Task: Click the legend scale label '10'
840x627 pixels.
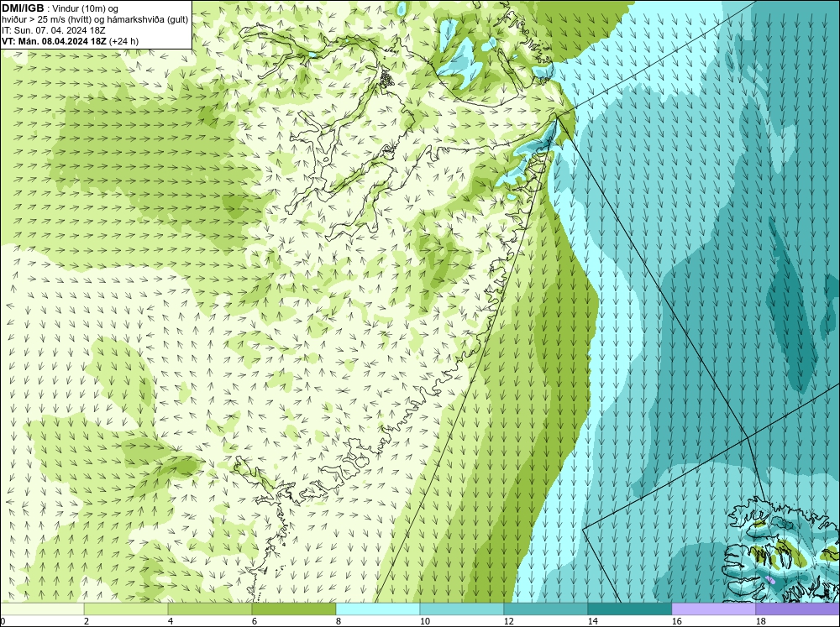Action: (425, 621)
